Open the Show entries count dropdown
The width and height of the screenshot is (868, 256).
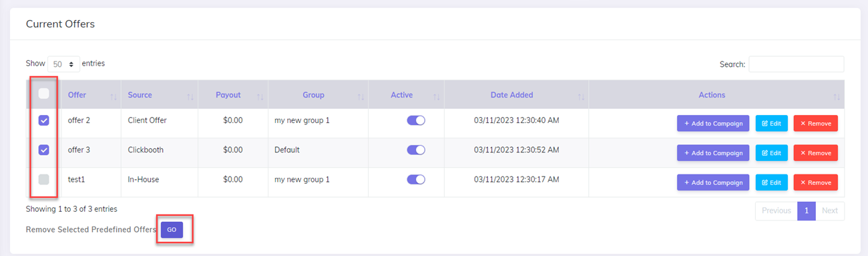click(x=63, y=64)
